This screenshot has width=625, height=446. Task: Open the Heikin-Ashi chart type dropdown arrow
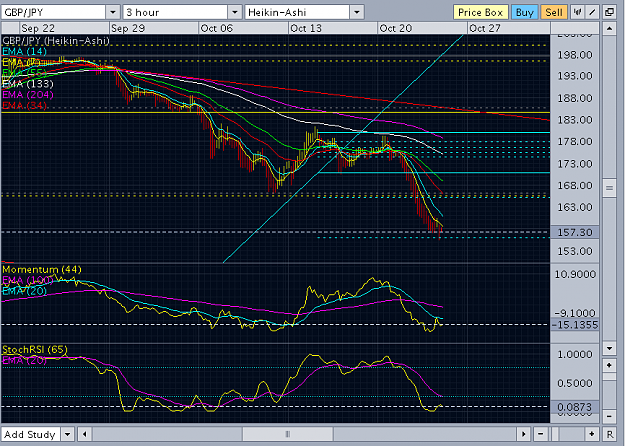(x=357, y=12)
